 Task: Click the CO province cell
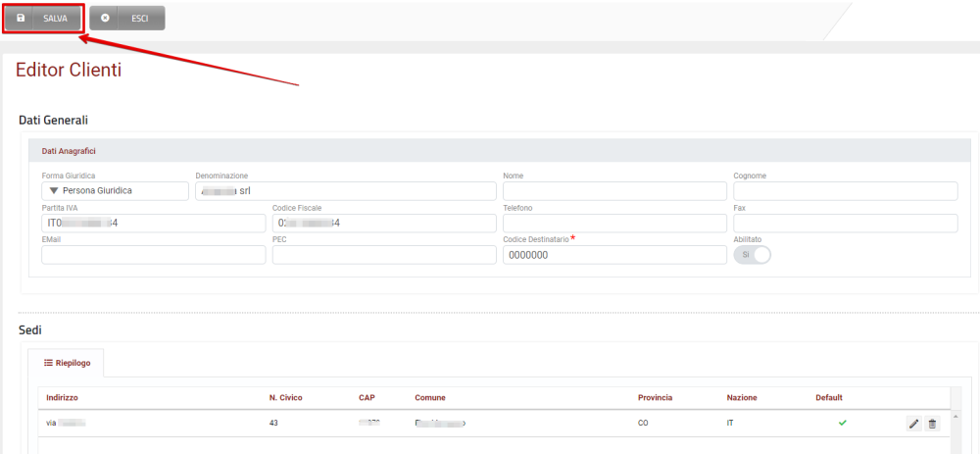pos(643,424)
